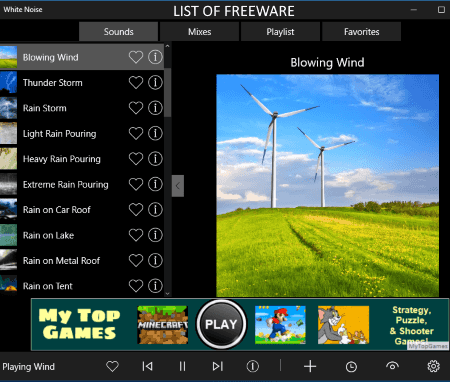Click the Tom and Jerry ad image

[343, 325]
